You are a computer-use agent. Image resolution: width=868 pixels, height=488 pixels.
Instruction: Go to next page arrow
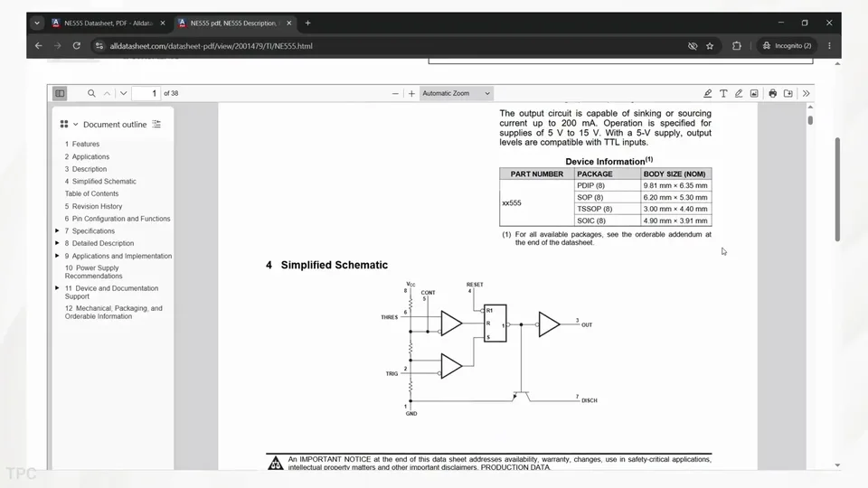click(124, 93)
